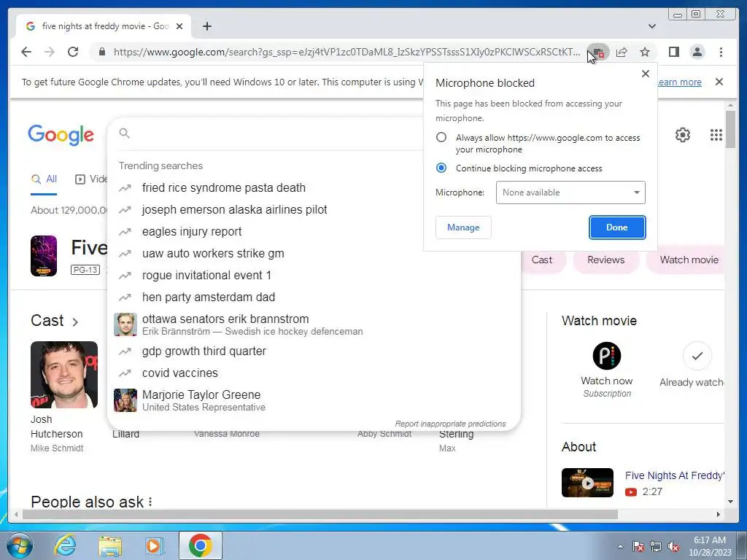747x560 pixels.
Task: Expand the Cast section arrow
Action: click(x=75, y=322)
